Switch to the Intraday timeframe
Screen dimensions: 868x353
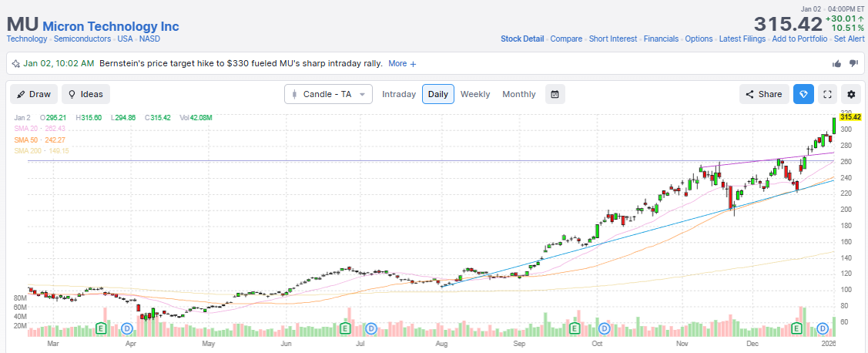coord(399,94)
